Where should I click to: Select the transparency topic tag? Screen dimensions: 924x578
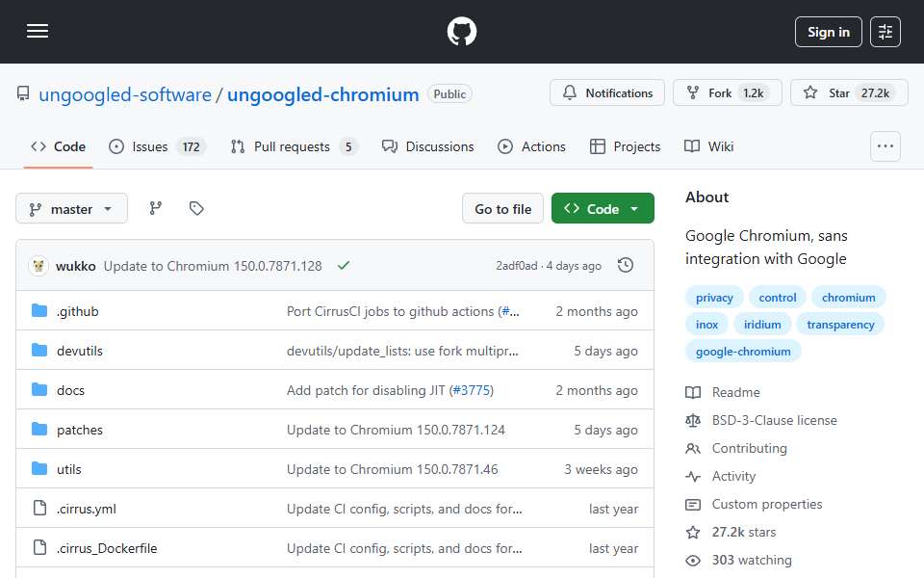point(840,325)
